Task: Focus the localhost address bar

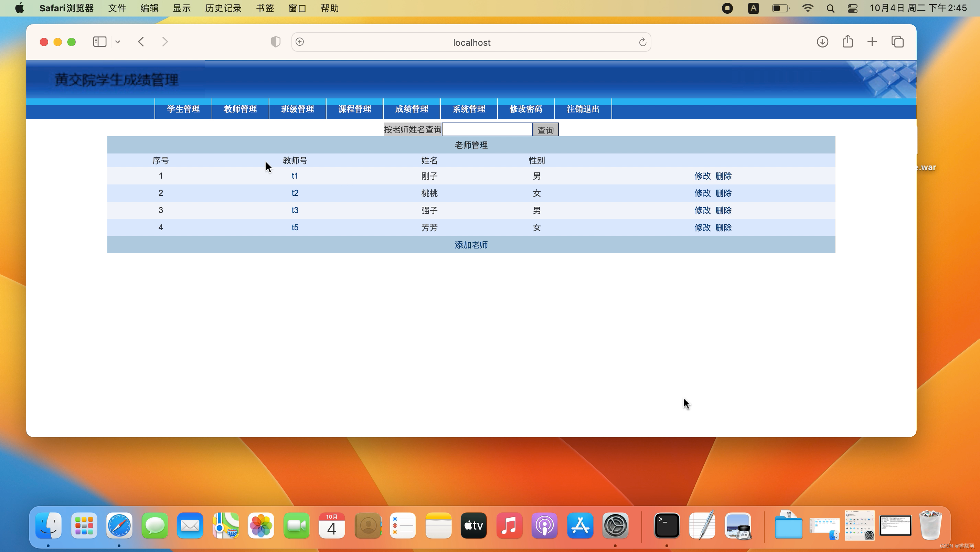Action: tap(471, 42)
